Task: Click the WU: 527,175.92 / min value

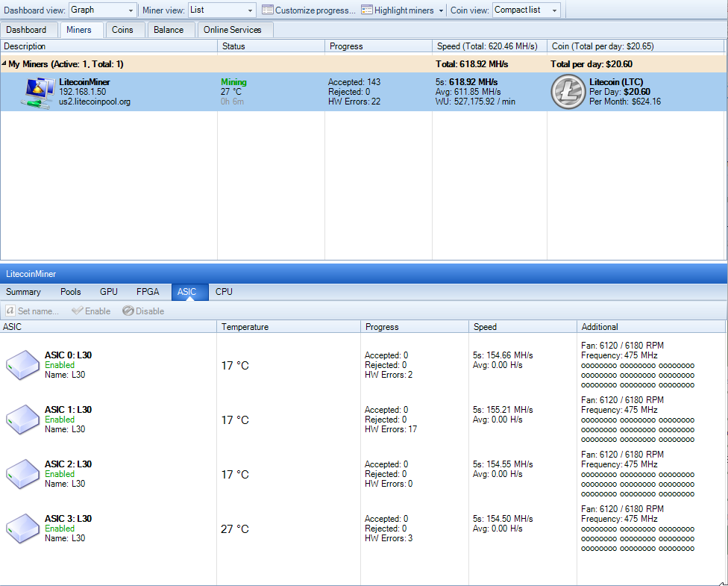Action: point(475,102)
